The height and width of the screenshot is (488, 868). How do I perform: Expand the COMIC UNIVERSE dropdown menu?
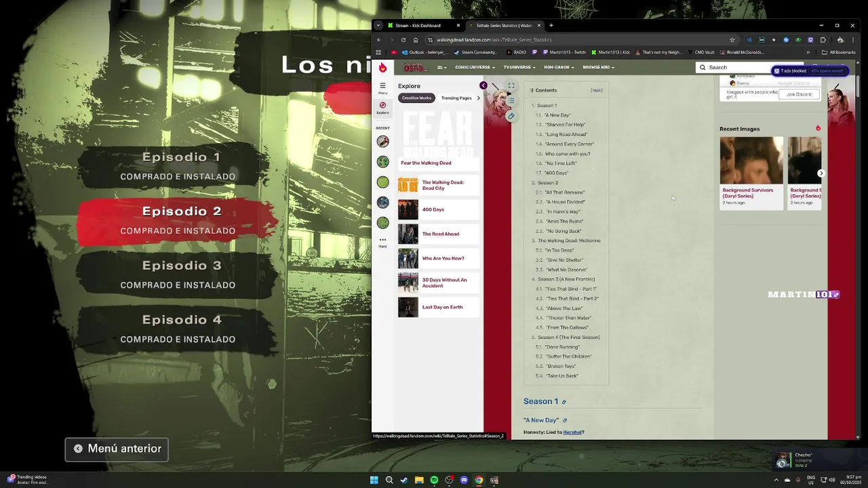475,67
